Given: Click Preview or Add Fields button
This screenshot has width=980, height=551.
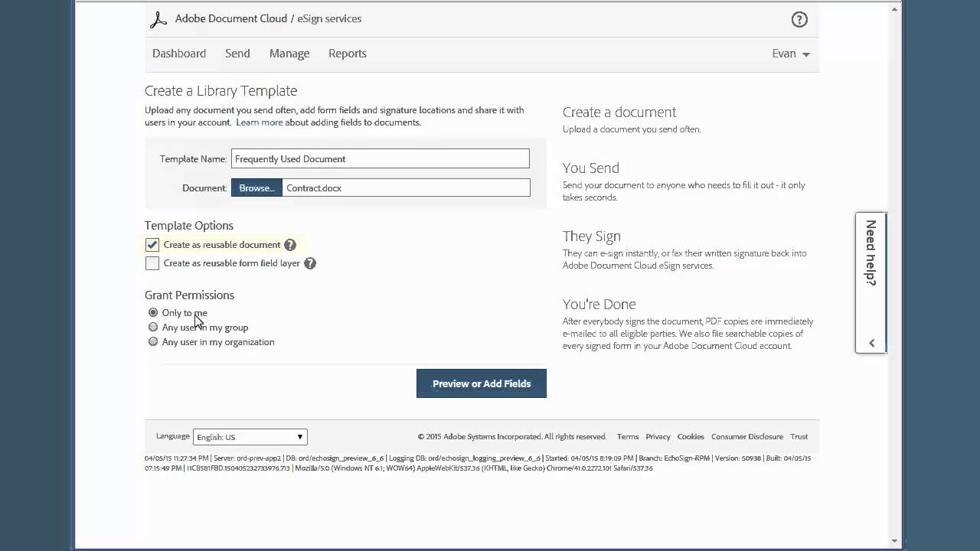Looking at the screenshot, I should (482, 383).
